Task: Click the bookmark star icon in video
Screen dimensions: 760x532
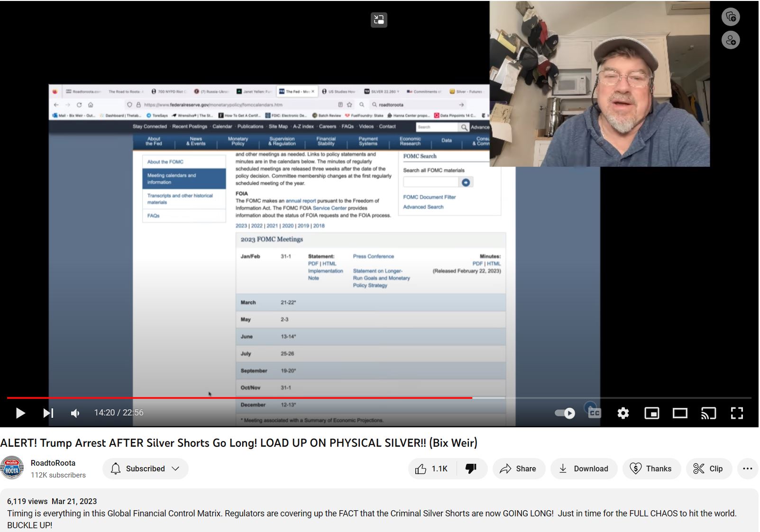Action: (x=350, y=105)
